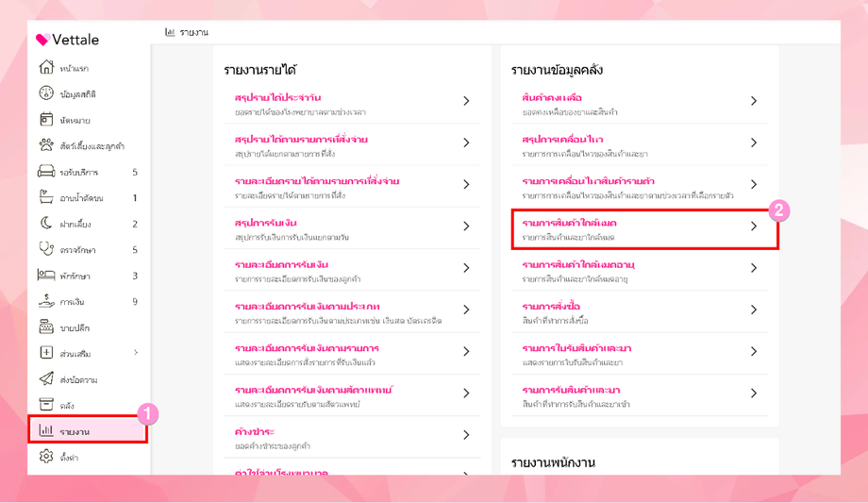This screenshot has width=868, height=503.
Task: Click the count 3 beside พักรักษา
Action: (x=135, y=276)
